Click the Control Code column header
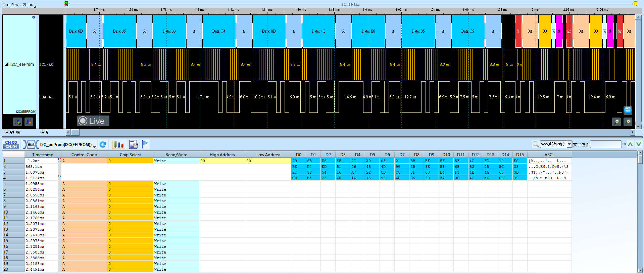Screen dimensions: 644x274 pyautogui.click(x=84, y=155)
